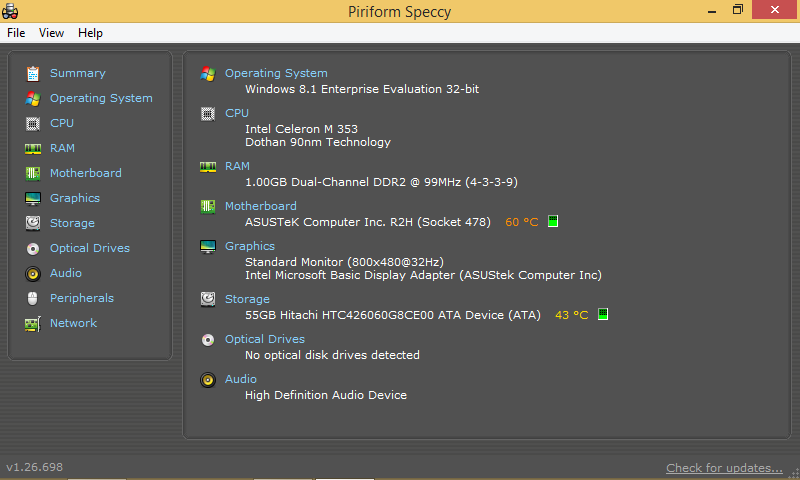Click the RAM heading link in summary
The image size is (800, 480).
[x=237, y=166]
